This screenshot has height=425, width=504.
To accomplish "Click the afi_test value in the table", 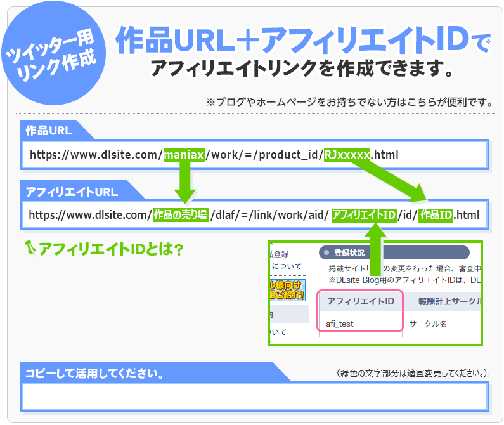I will tap(340, 324).
